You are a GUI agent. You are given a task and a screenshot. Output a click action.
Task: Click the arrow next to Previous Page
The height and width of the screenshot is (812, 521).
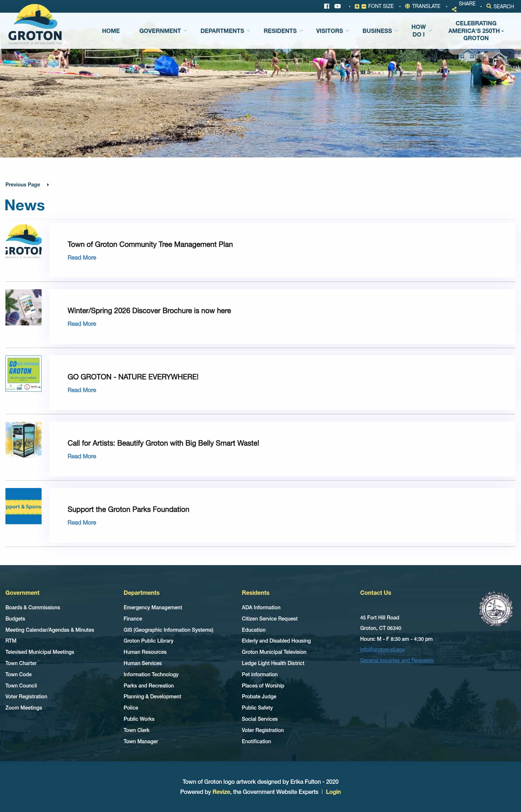click(x=48, y=185)
